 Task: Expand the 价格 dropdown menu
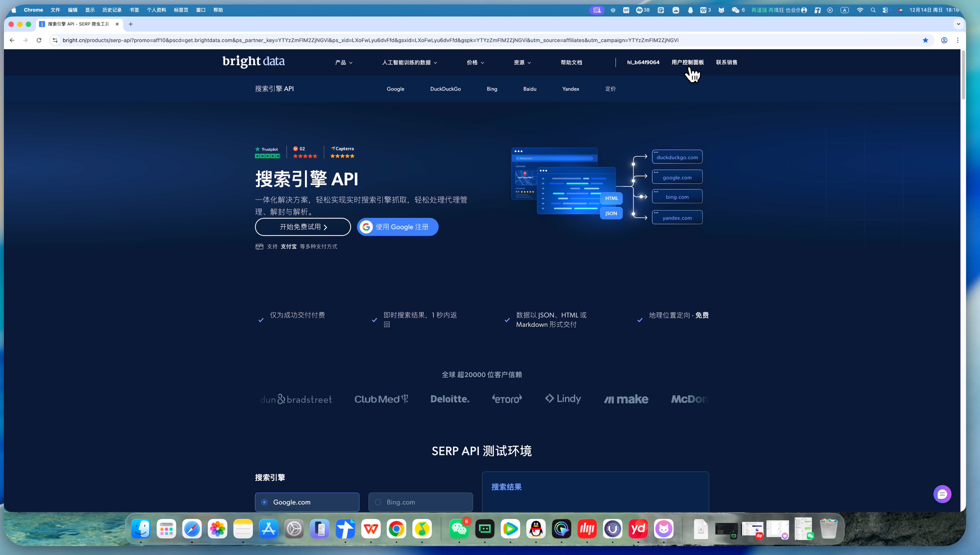point(475,62)
